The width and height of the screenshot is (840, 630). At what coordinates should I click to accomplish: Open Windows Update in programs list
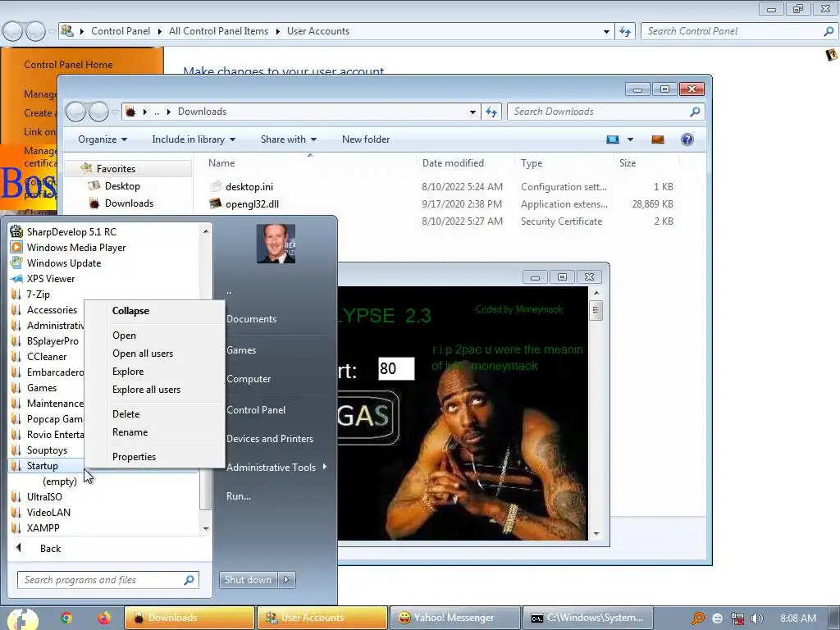[x=64, y=263]
